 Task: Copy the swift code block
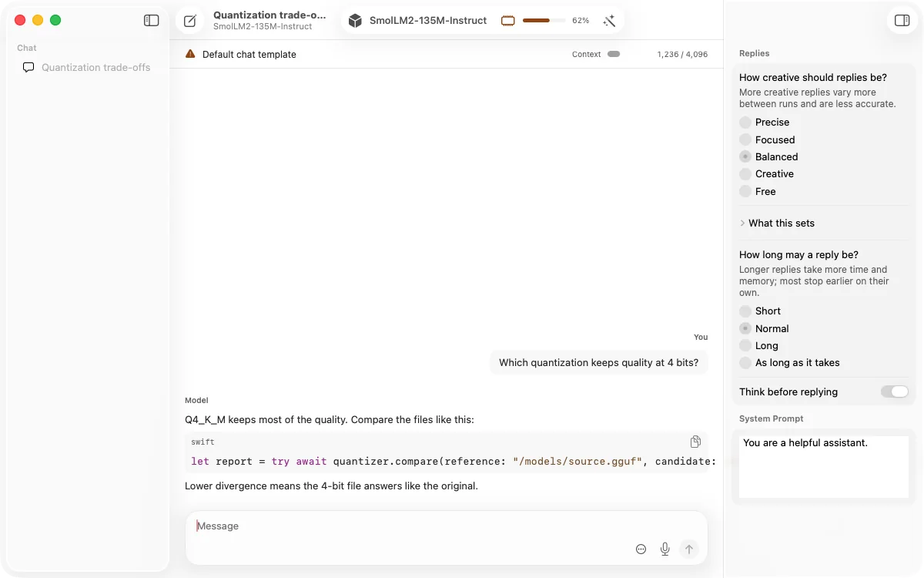pyautogui.click(x=695, y=442)
